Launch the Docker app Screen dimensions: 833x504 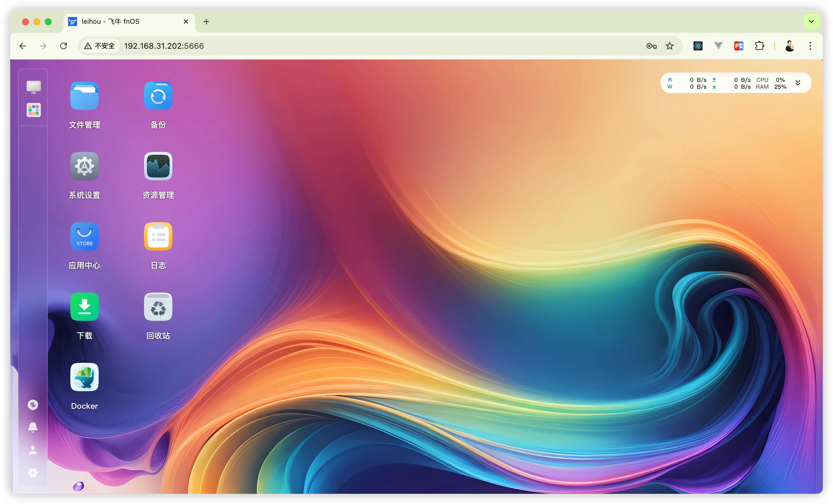pyautogui.click(x=84, y=377)
